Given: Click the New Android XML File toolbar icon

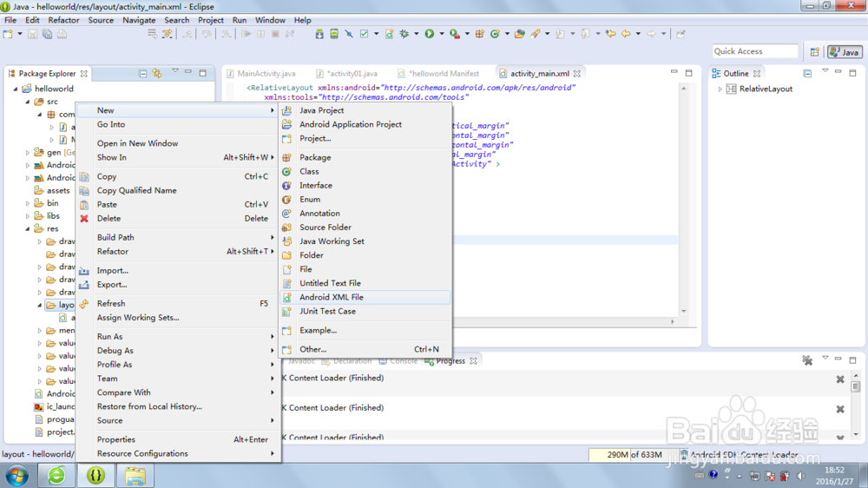Looking at the screenshot, I should pyautogui.click(x=389, y=34).
